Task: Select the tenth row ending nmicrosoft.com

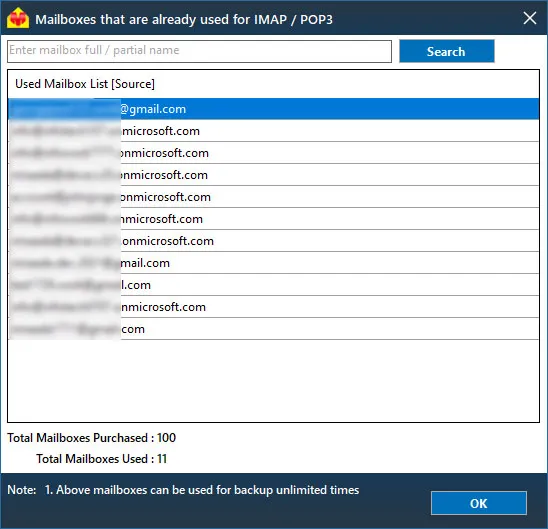Action: [273, 307]
